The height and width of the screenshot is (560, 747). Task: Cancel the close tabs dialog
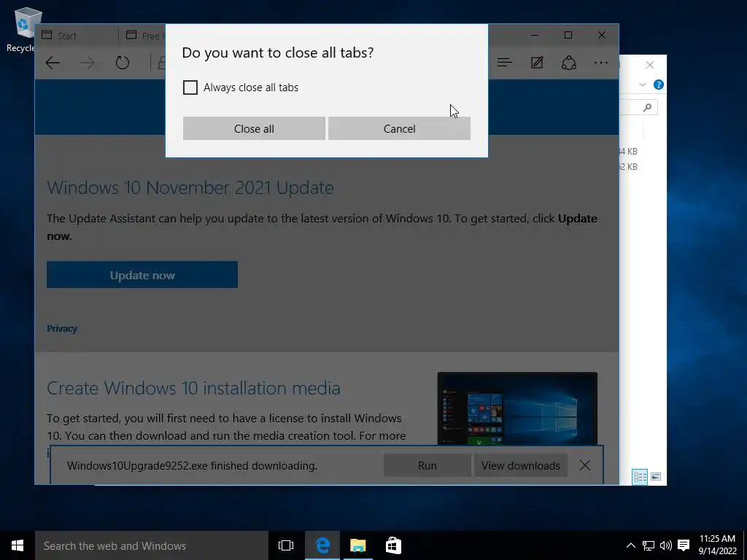tap(399, 128)
